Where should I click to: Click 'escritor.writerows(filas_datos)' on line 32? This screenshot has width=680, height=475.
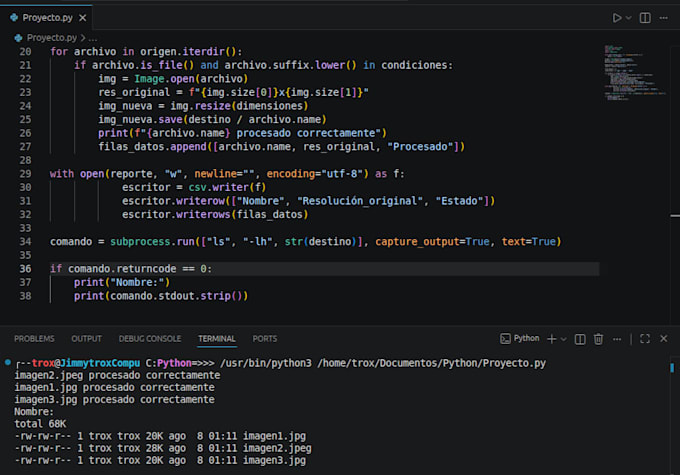215,215
